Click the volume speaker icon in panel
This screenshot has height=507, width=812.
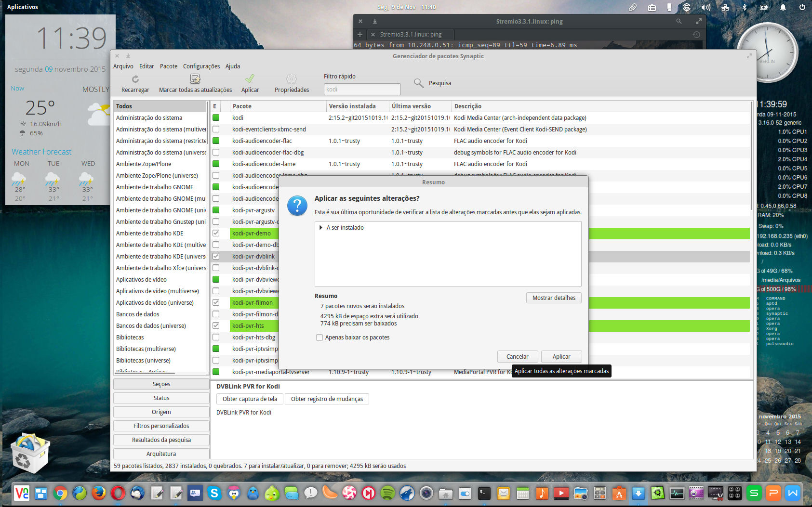coord(706,7)
